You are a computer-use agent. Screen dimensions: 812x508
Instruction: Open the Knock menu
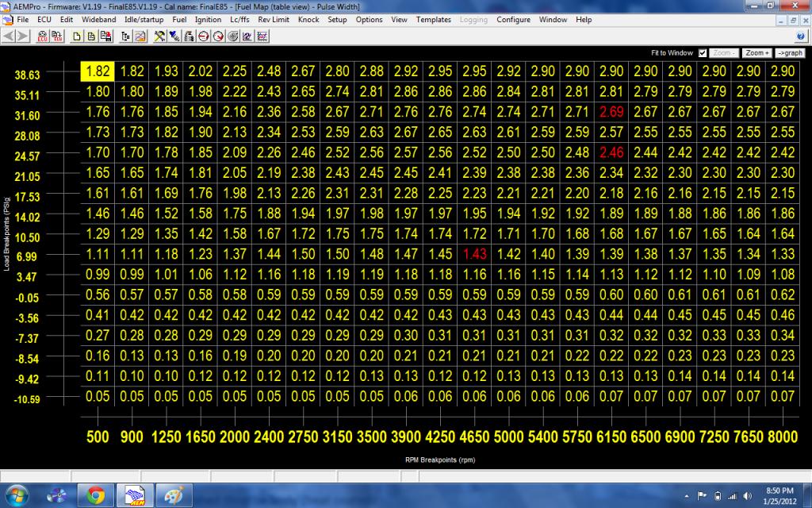click(x=308, y=20)
